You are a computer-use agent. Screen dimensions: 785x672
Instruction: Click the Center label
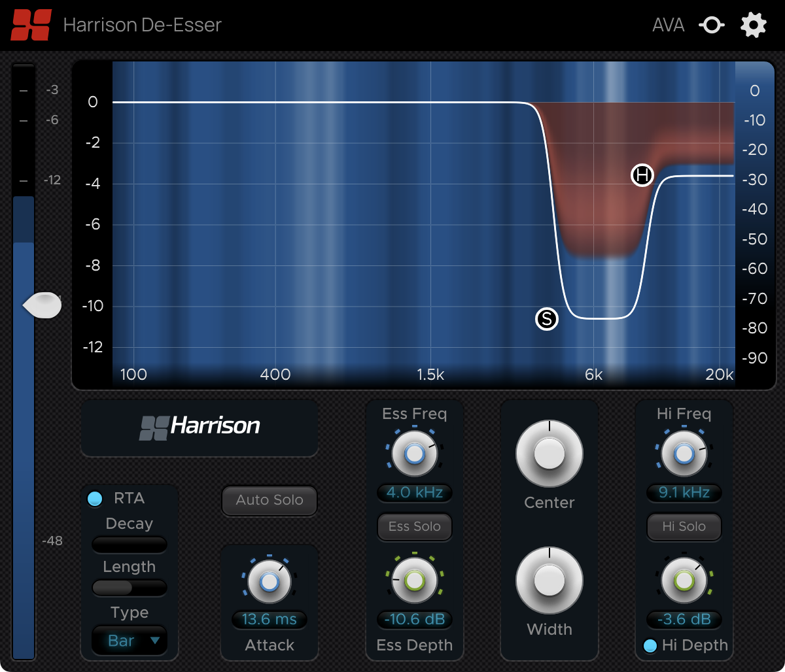[x=549, y=503]
